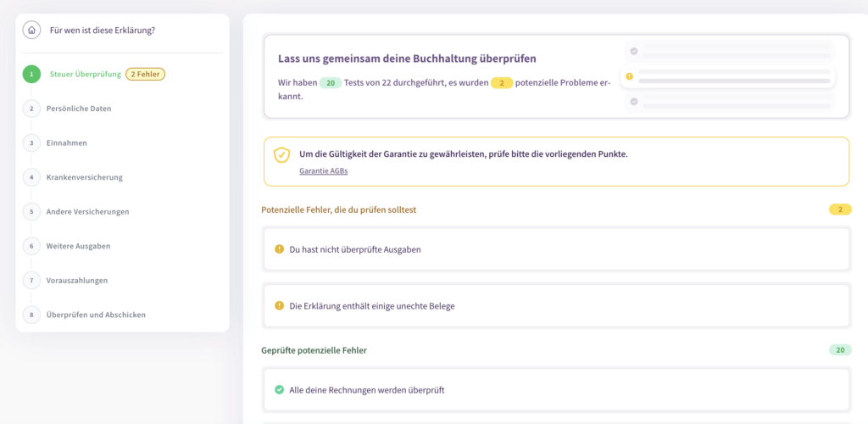The height and width of the screenshot is (424, 868).
Task: Click the yellow '2 Fehler' badge
Action: click(x=145, y=74)
